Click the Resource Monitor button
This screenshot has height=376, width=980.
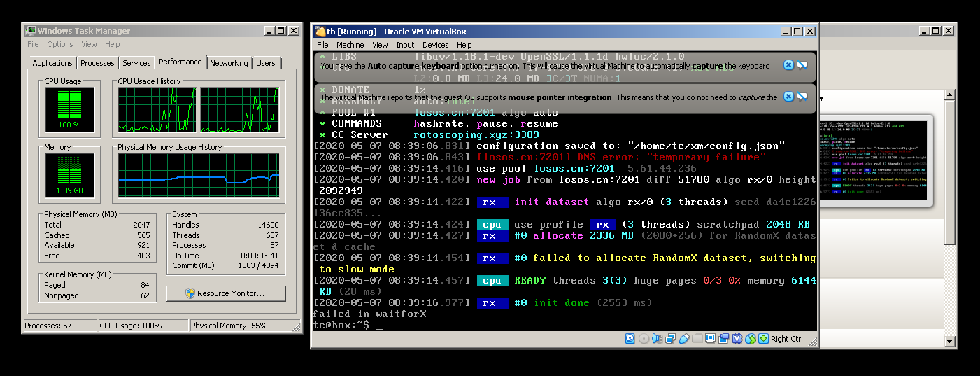click(226, 293)
